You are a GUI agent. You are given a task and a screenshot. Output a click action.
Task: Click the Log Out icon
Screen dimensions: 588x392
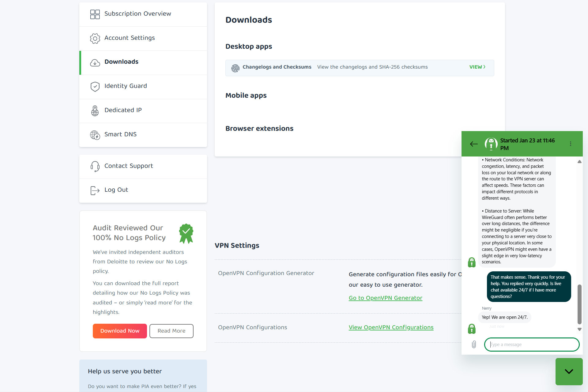pos(95,190)
